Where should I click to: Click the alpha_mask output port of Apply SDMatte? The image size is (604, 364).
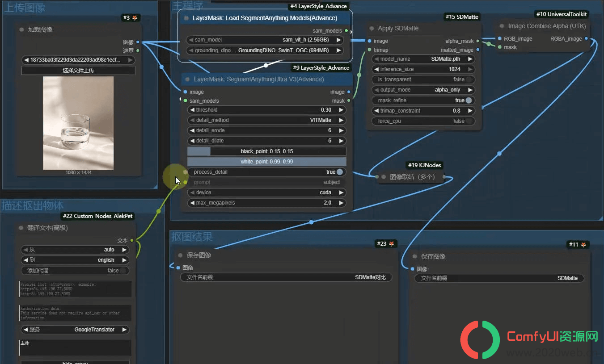(478, 41)
